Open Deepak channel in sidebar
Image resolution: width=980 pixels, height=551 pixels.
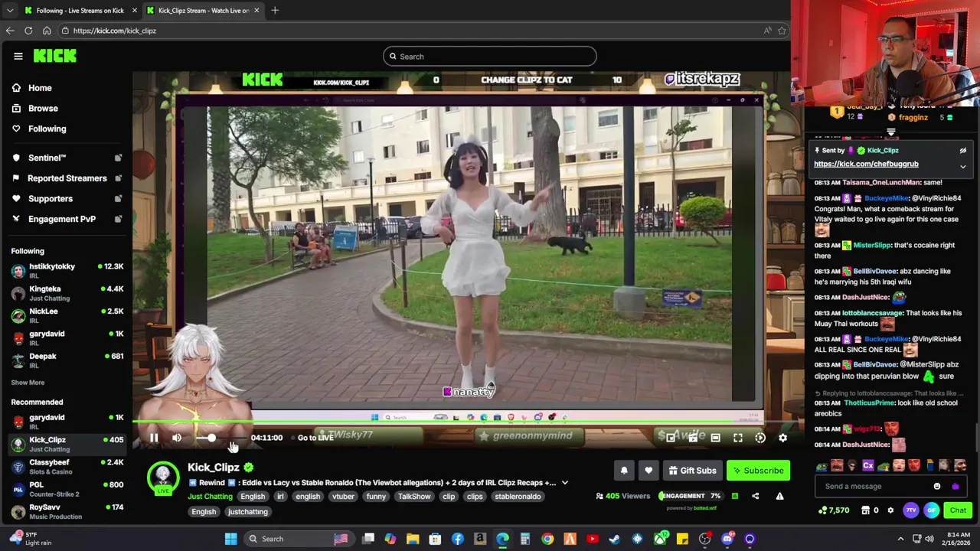pyautogui.click(x=67, y=360)
